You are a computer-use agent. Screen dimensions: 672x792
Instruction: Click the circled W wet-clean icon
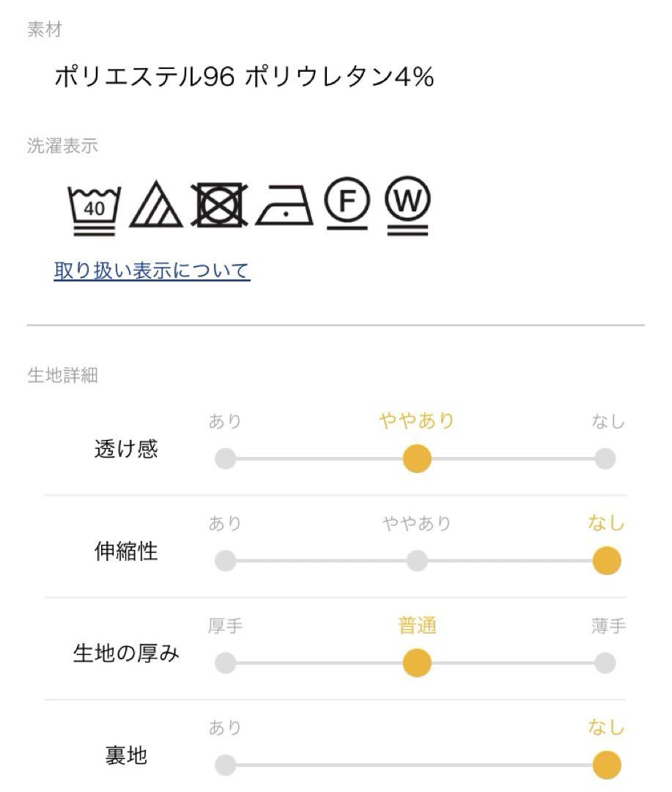[407, 205]
